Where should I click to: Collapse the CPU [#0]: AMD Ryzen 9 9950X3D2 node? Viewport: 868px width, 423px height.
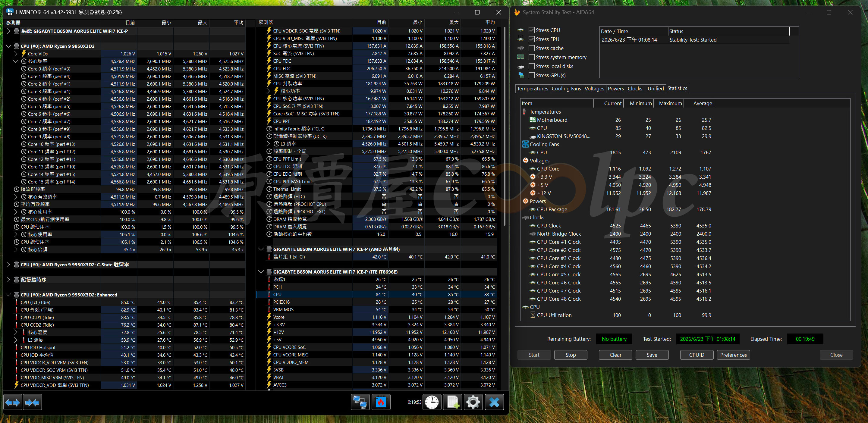9,46
